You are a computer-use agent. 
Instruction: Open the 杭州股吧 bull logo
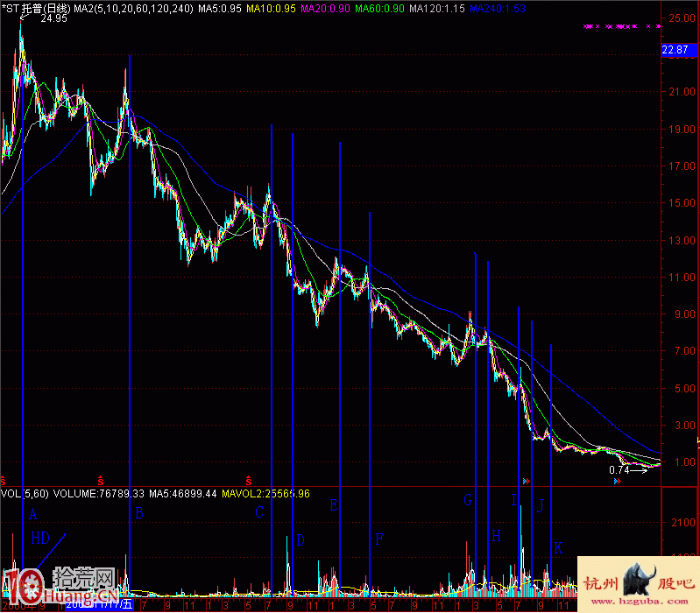(639, 585)
